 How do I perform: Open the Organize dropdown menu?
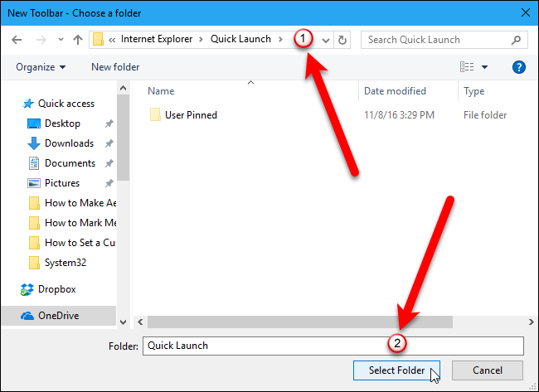[x=40, y=66]
